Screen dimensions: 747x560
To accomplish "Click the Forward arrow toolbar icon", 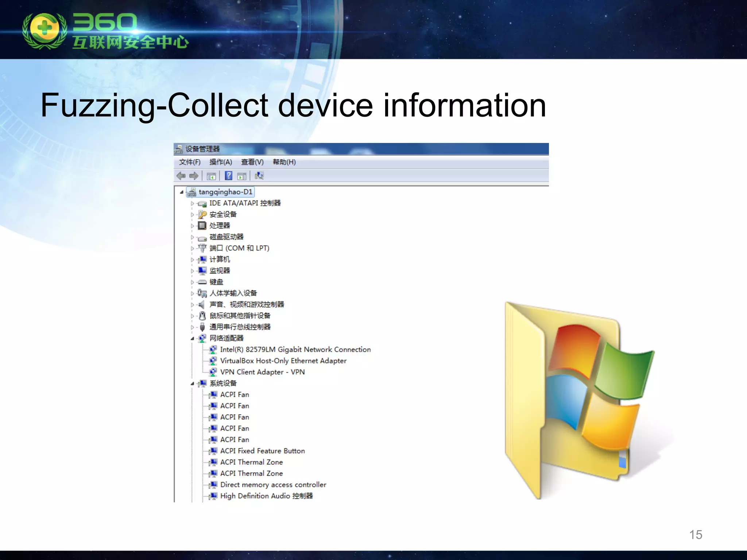I will pos(194,176).
